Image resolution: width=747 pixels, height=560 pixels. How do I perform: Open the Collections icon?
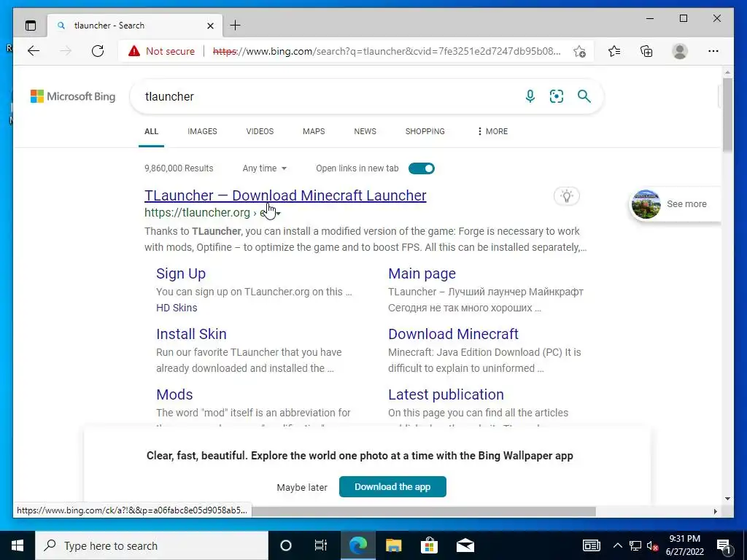[x=646, y=51]
